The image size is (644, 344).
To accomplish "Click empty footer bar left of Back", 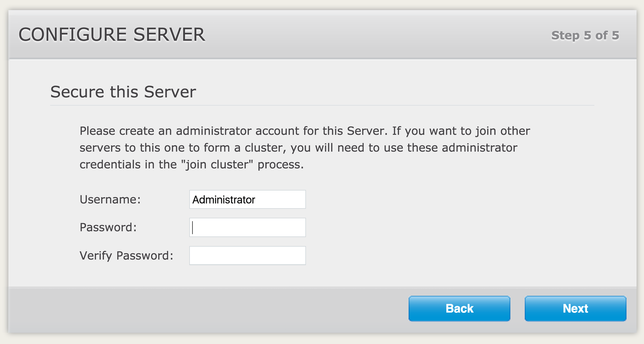I will (201, 308).
